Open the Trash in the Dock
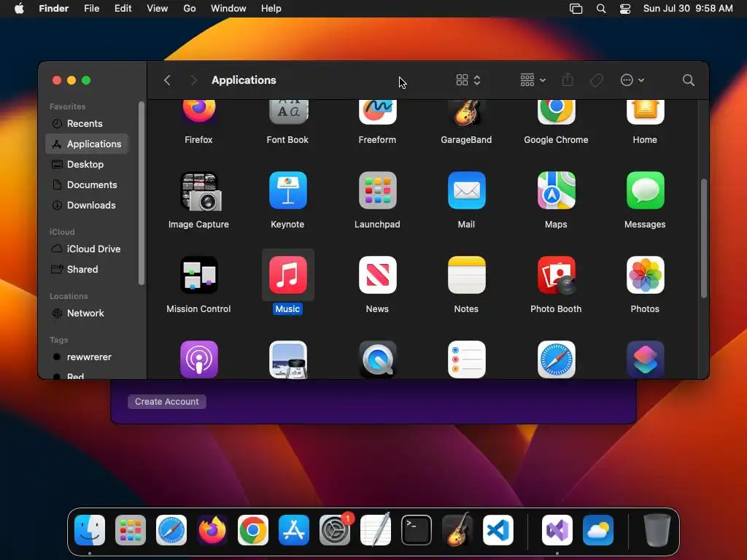Image resolution: width=747 pixels, height=560 pixels. click(x=657, y=530)
